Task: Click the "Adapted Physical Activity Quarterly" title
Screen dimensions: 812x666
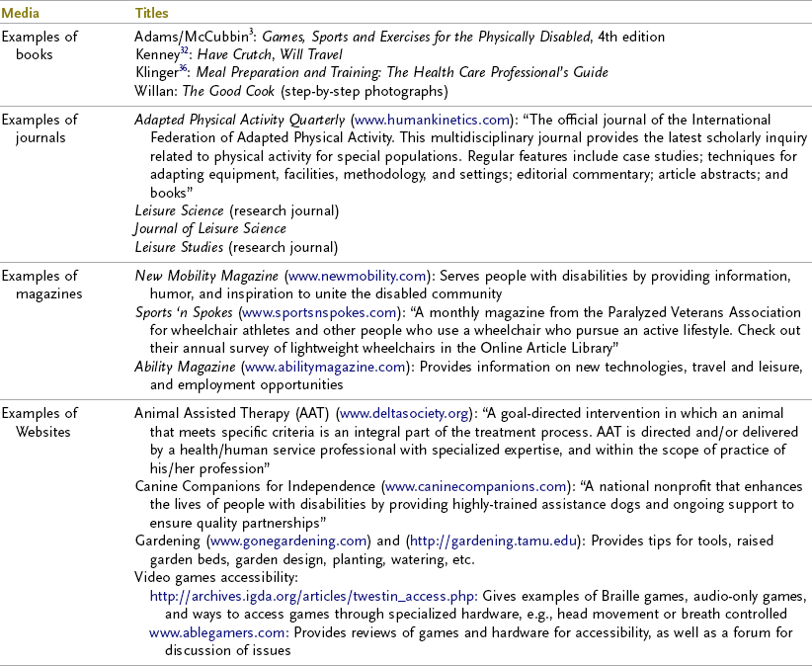Action: pyautogui.click(x=240, y=120)
